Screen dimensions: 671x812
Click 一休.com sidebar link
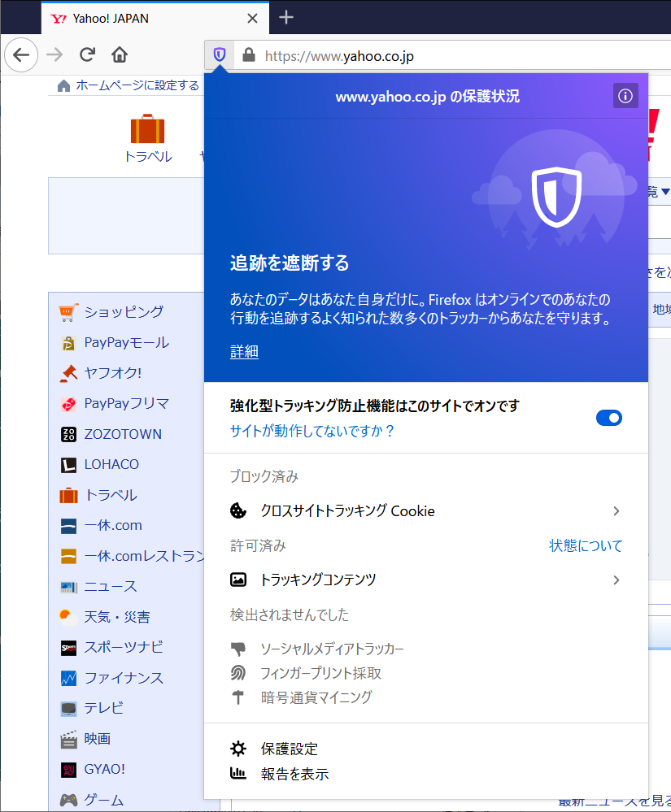113,525
